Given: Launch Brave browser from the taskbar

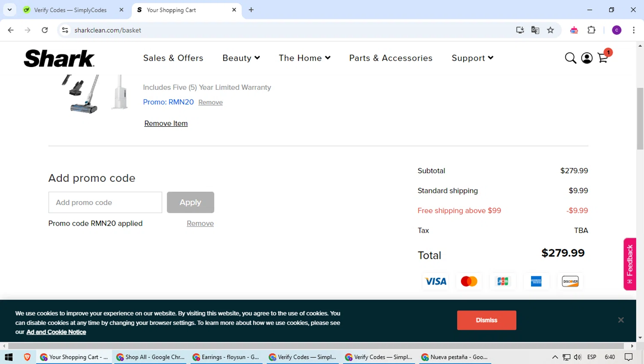Looking at the screenshot, I should (x=27, y=357).
